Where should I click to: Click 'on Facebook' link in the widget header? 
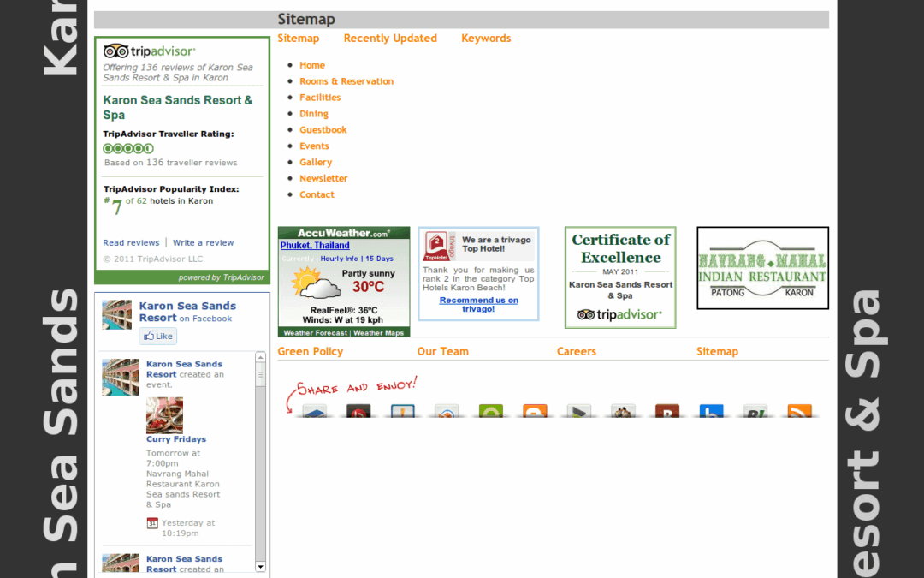(205, 319)
